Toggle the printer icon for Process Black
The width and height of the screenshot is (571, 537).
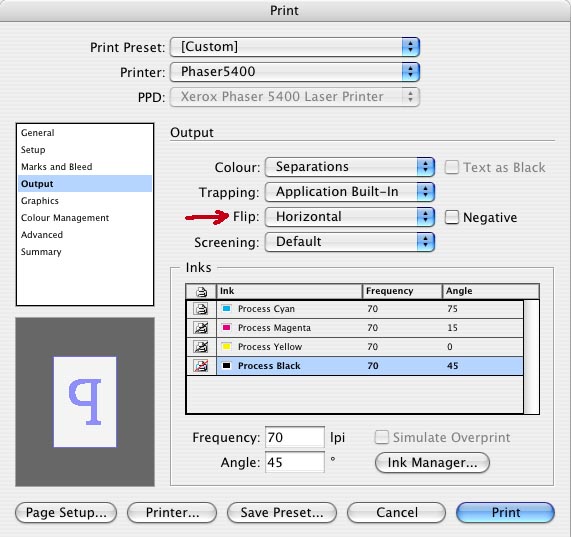coord(201,366)
